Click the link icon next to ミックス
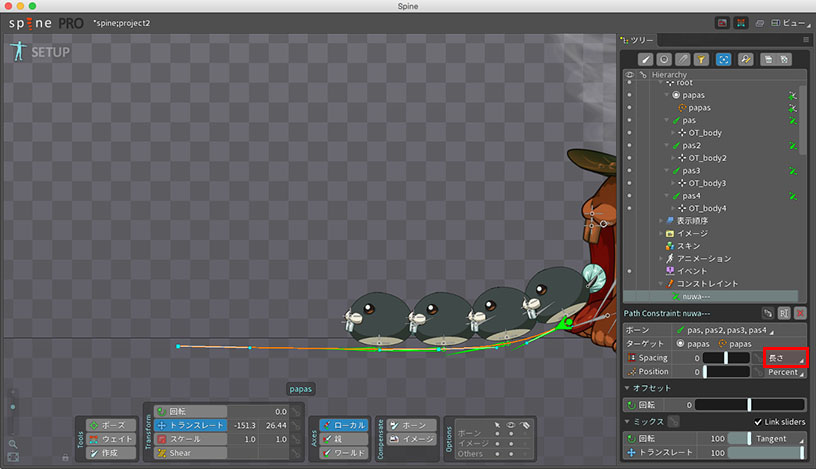The width and height of the screenshot is (816, 469). click(x=673, y=421)
